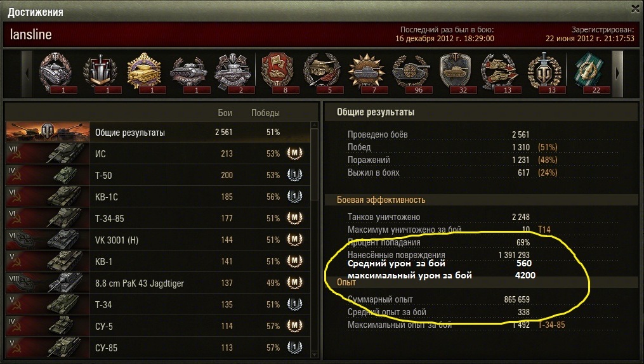Click the golden tank medal
This screenshot has height=364, width=644.
click(x=144, y=73)
